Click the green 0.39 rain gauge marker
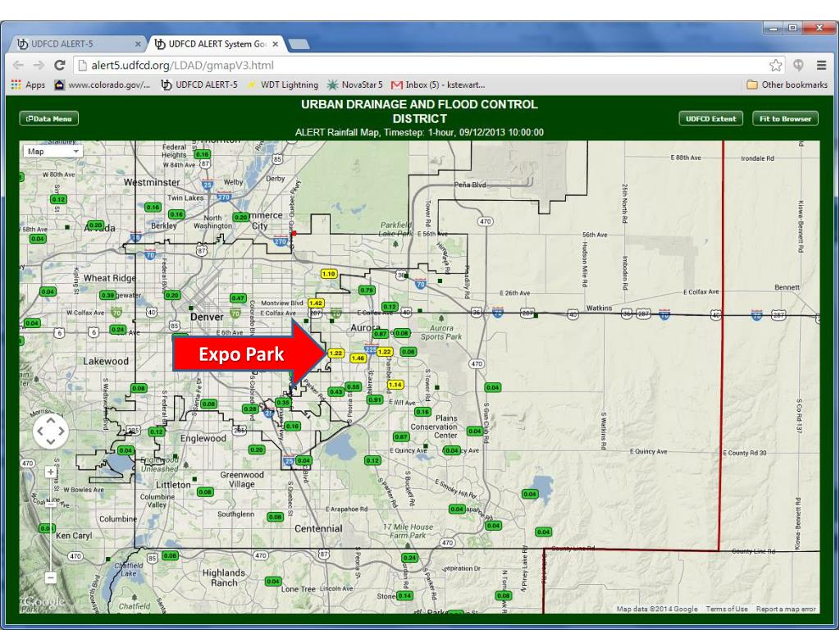Screen dimensions: 840x630 pos(107,295)
